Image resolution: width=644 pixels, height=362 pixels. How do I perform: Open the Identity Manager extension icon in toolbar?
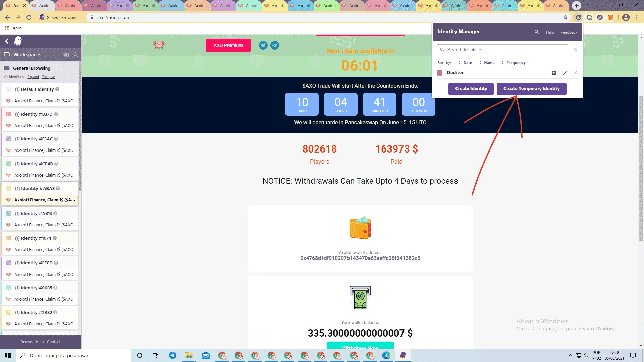(579, 17)
